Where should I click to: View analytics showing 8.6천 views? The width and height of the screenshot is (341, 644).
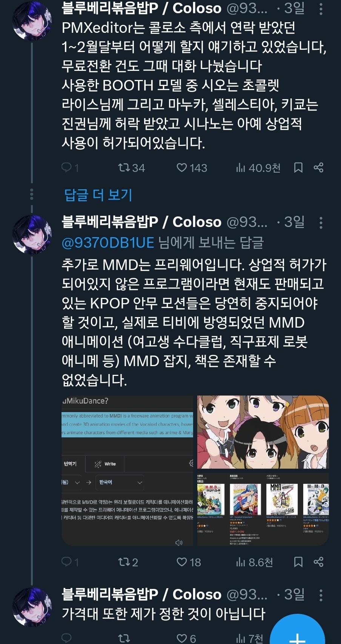tap(254, 562)
